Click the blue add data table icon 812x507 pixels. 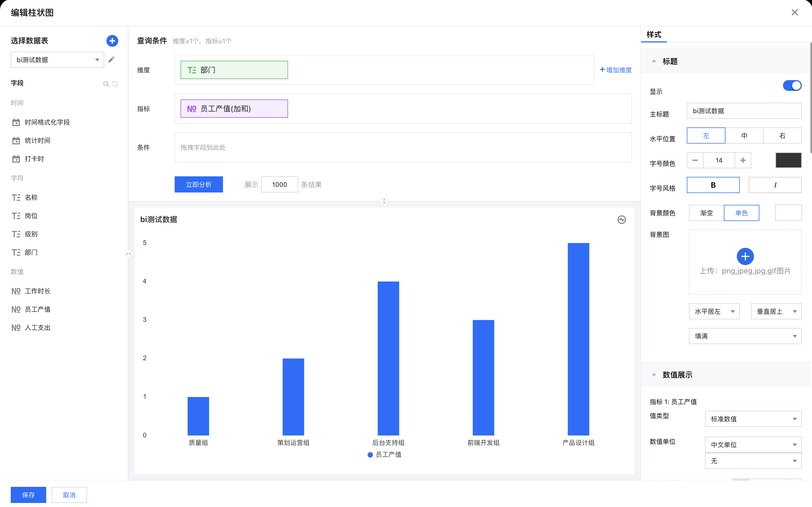coord(112,41)
